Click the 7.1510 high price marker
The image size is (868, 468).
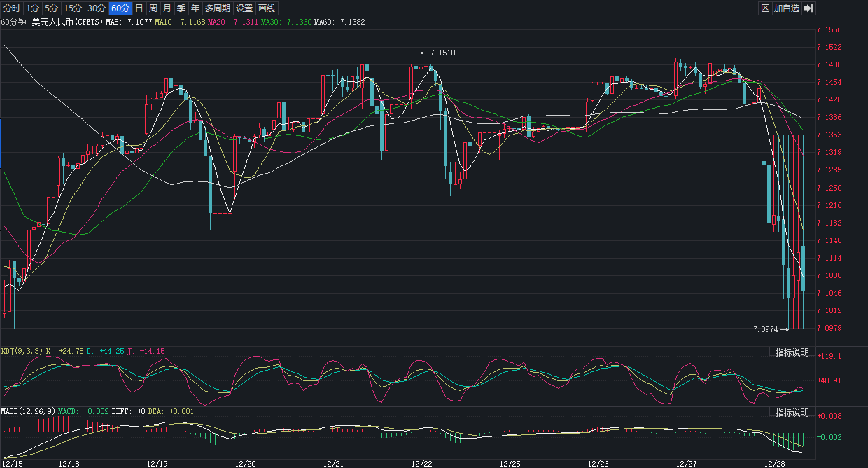[x=442, y=53]
